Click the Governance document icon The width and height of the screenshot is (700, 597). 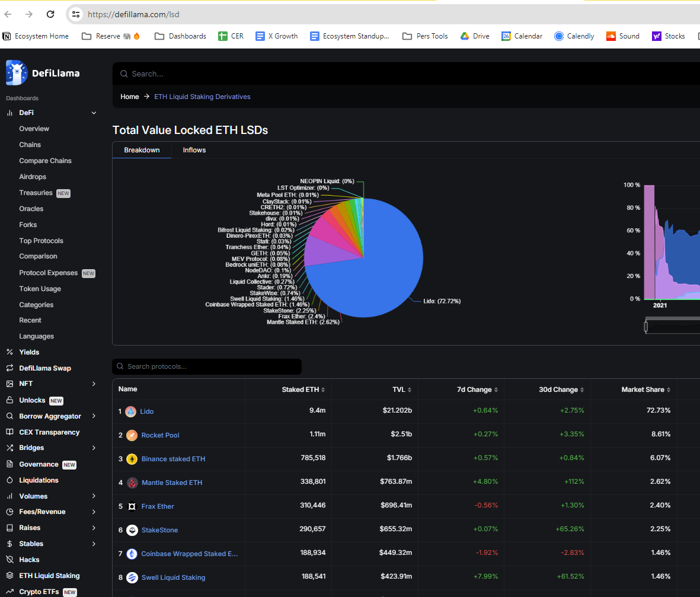(x=10, y=464)
